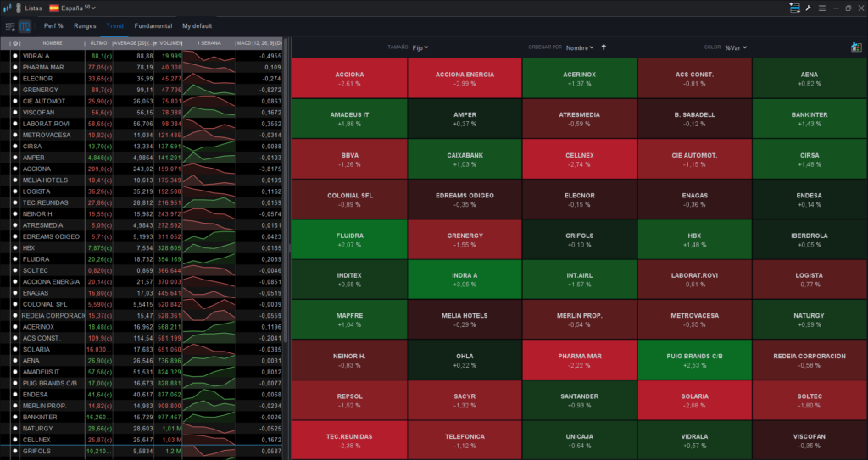Viewport: 868px width, 460px height.
Task: Open the España 50 list dropdown
Action: pos(78,8)
